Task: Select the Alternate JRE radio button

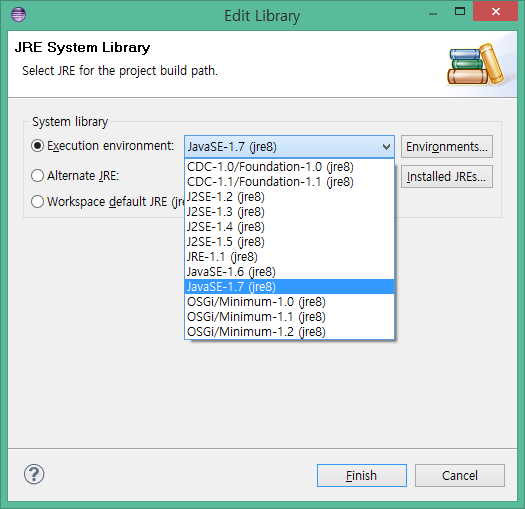Action: (37, 175)
